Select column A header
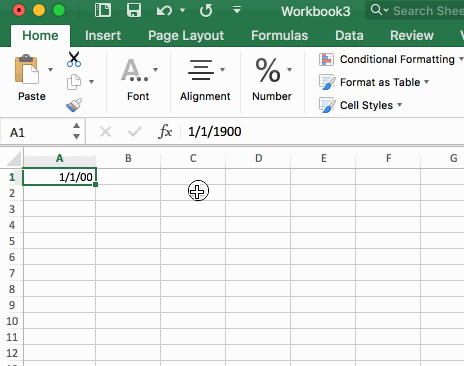The width and height of the screenshot is (464, 366). [x=59, y=158]
